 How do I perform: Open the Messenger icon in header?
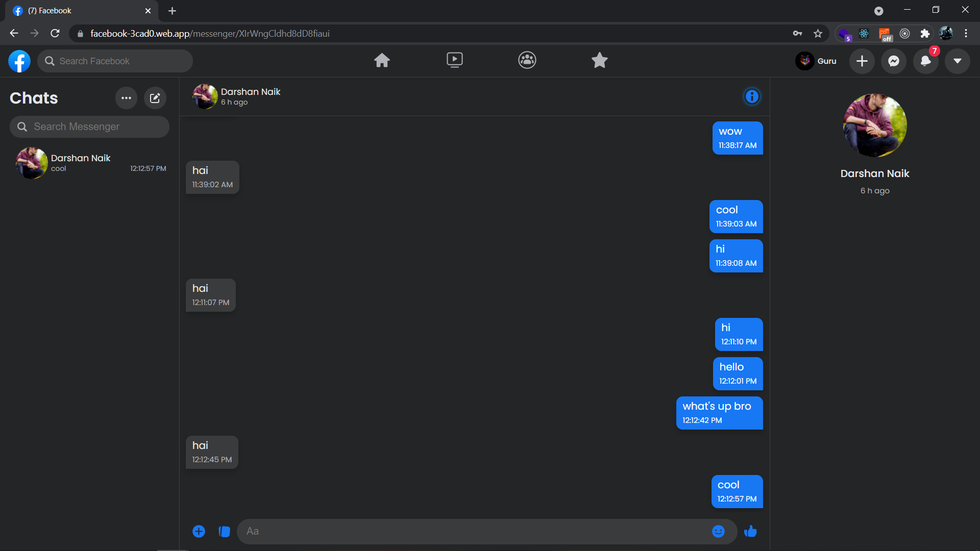[894, 61]
